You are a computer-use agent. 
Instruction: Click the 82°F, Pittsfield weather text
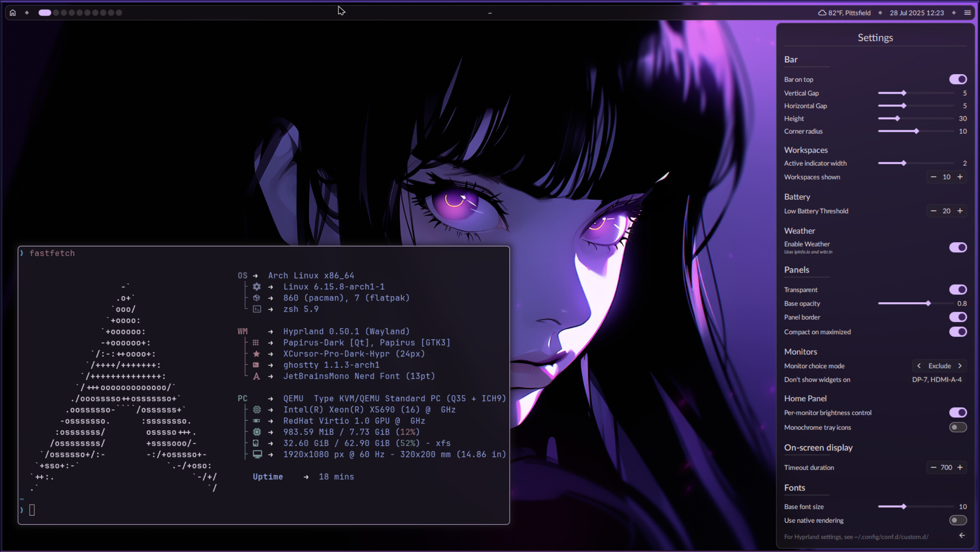849,13
